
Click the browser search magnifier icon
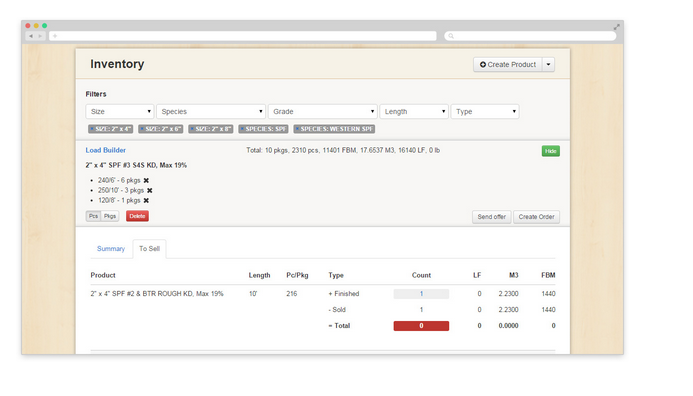tap(451, 36)
